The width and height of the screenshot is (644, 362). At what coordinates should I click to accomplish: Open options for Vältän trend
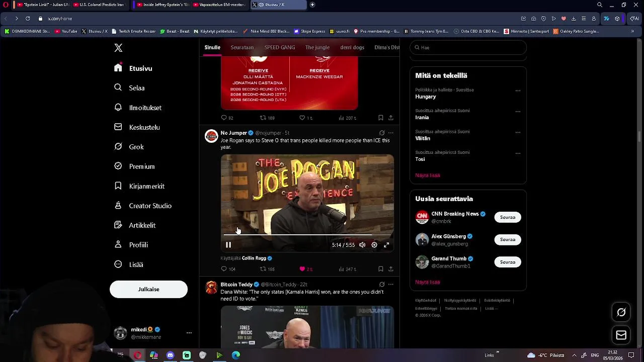(x=518, y=133)
